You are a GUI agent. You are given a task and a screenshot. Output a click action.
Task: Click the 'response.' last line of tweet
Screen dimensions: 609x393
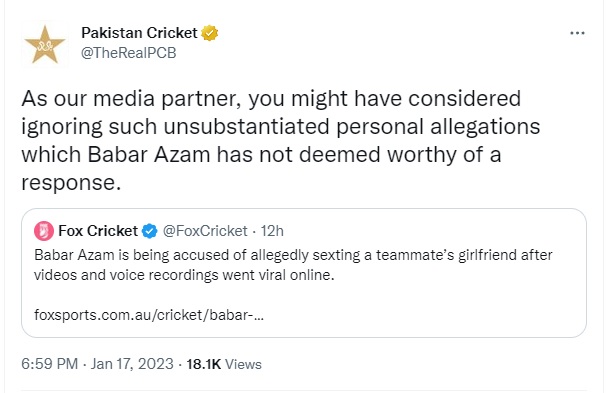pyautogui.click(x=71, y=183)
